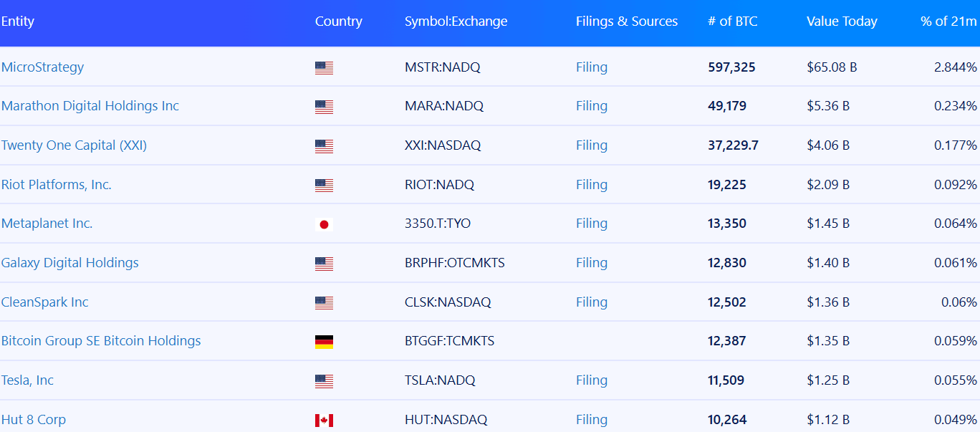
Task: Click the Value Today column header
Action: coord(842,21)
